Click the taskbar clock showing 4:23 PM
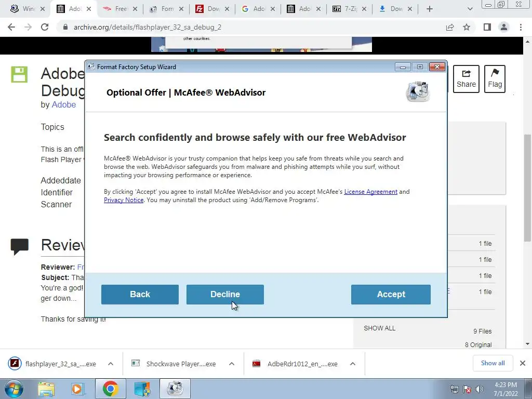 506,389
